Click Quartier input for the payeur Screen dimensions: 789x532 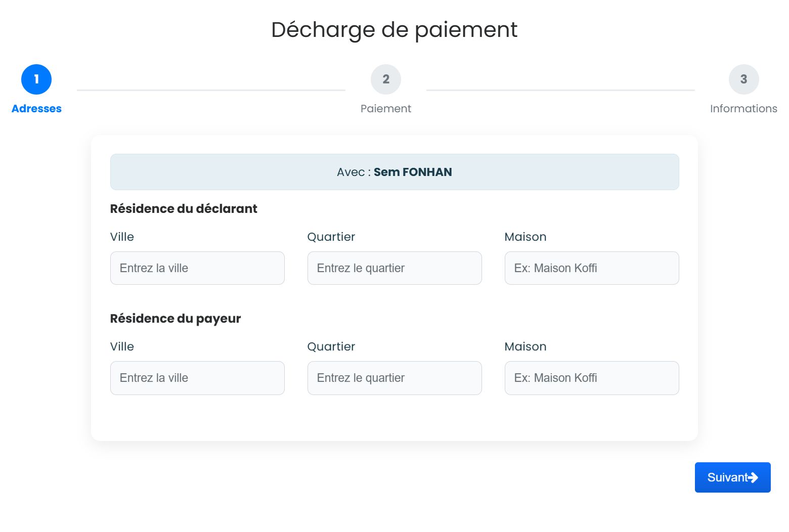tap(394, 378)
